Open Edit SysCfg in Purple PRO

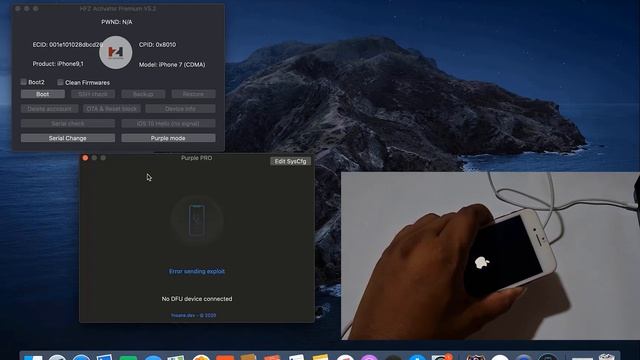click(290, 161)
